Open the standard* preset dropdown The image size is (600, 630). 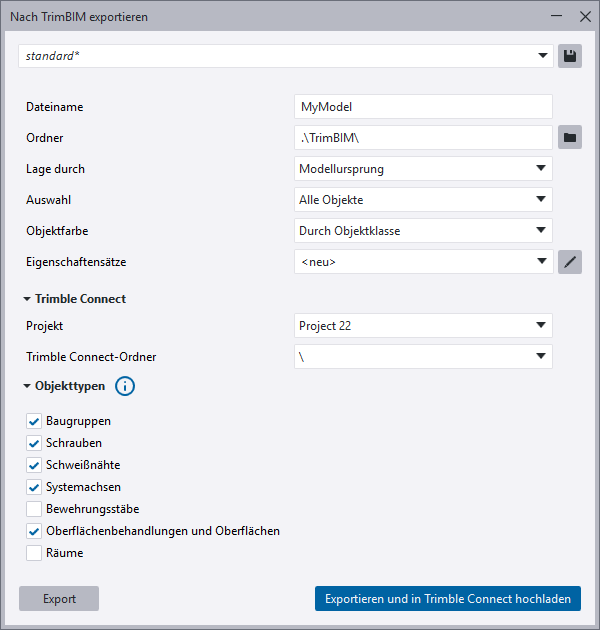[x=285, y=56]
